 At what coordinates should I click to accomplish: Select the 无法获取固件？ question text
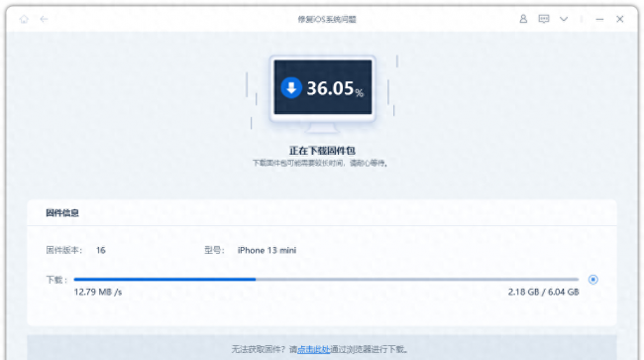pyautogui.click(x=258, y=349)
